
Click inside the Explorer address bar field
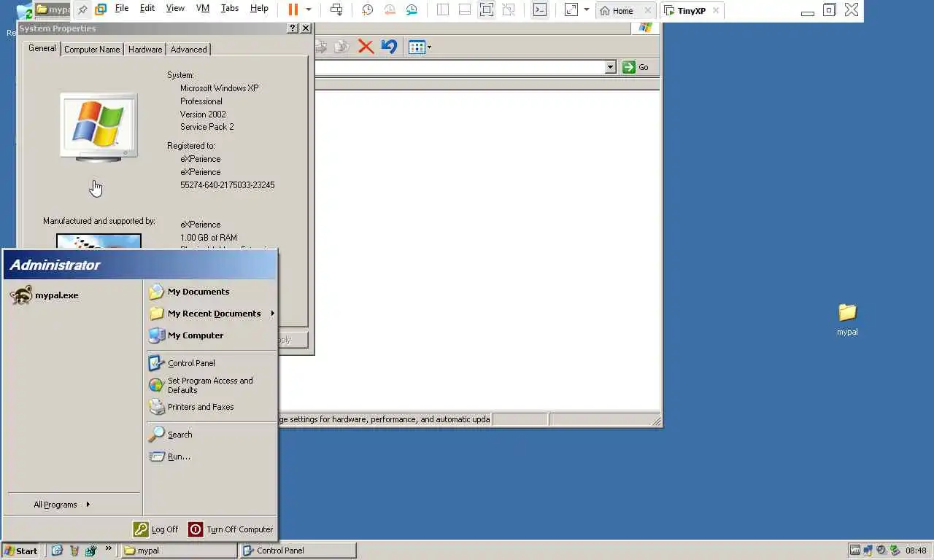pos(460,67)
